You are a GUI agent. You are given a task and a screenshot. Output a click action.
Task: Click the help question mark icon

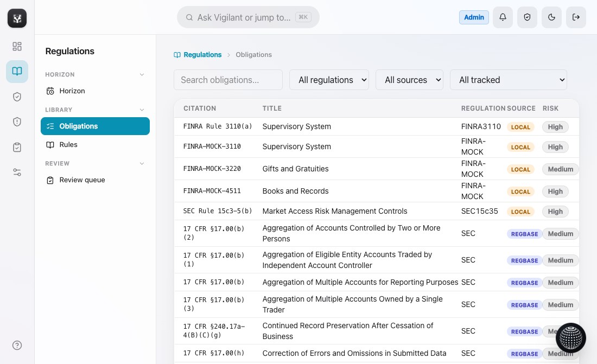click(x=17, y=346)
